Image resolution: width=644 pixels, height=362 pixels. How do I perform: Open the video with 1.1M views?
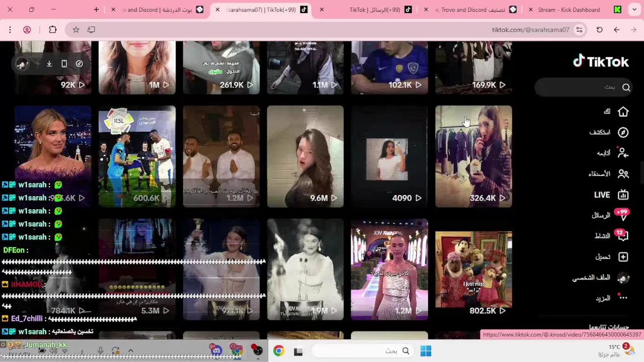coord(305,67)
